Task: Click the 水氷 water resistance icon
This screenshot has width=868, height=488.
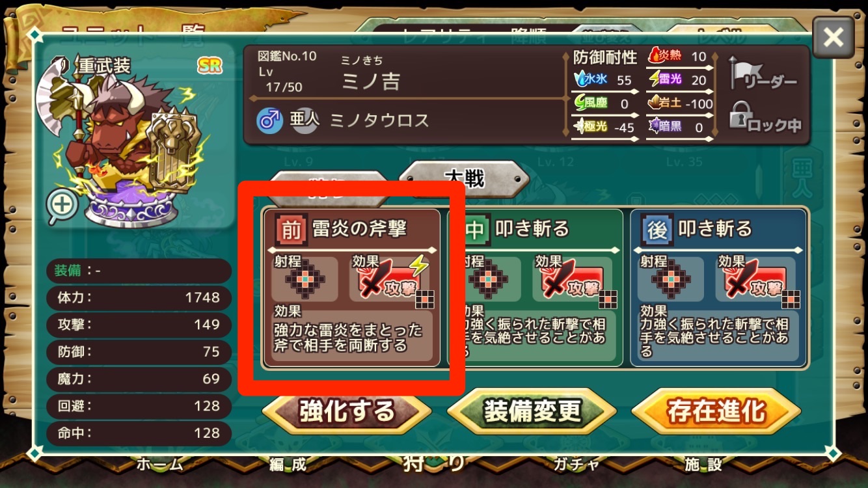Action: [582, 79]
